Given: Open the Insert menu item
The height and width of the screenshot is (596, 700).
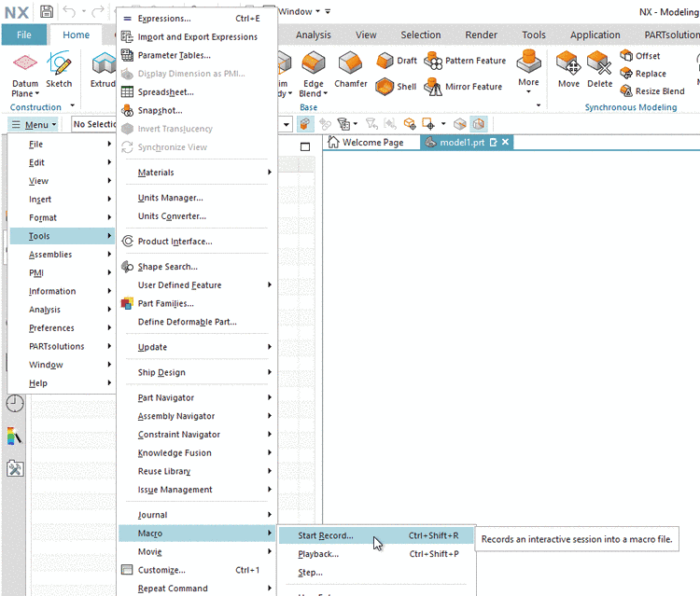Looking at the screenshot, I should coord(62,200).
